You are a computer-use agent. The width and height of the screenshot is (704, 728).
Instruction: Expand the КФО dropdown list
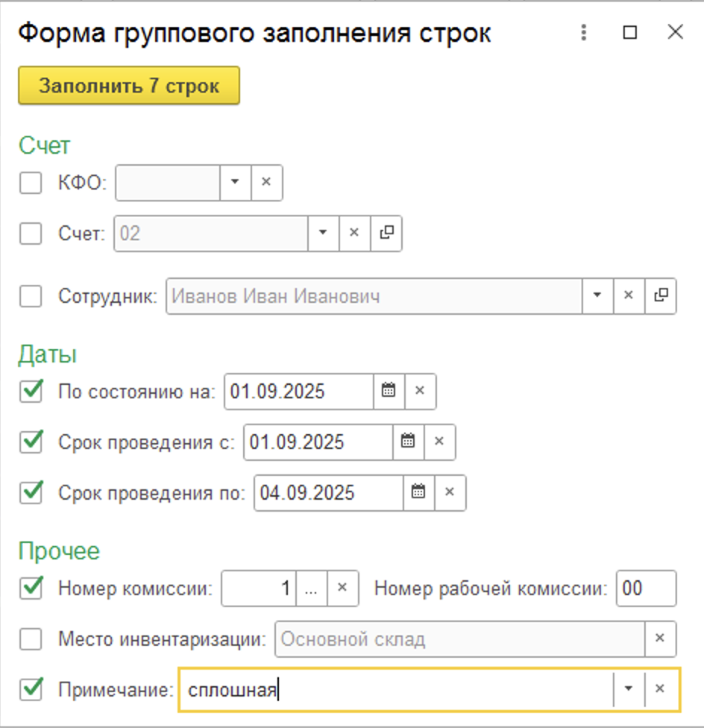pyautogui.click(x=235, y=183)
